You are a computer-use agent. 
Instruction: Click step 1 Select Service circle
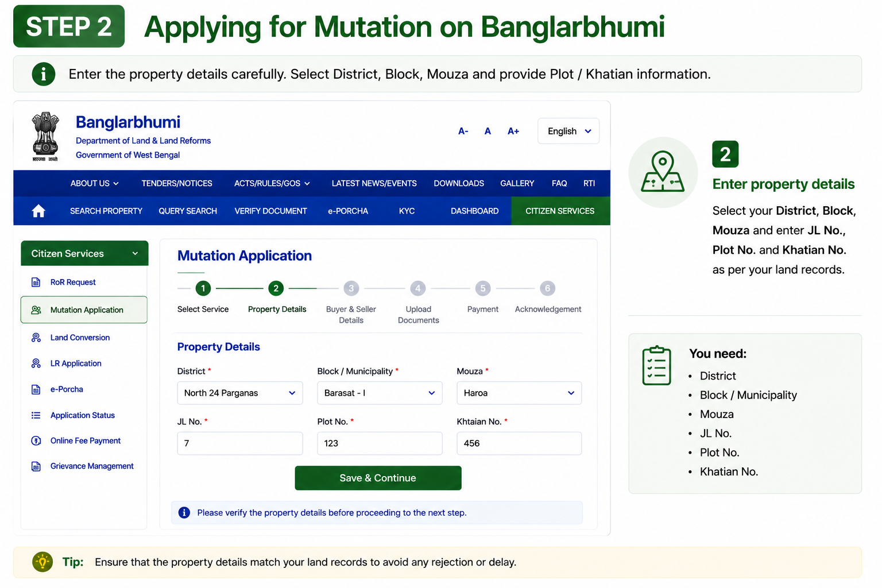click(x=203, y=288)
